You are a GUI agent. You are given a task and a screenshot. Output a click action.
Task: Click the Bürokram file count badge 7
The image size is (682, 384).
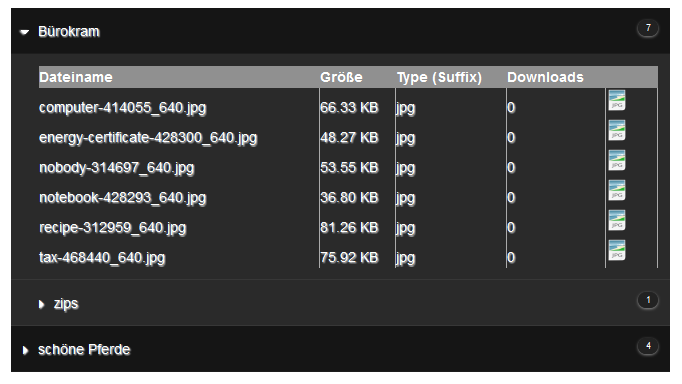648,28
